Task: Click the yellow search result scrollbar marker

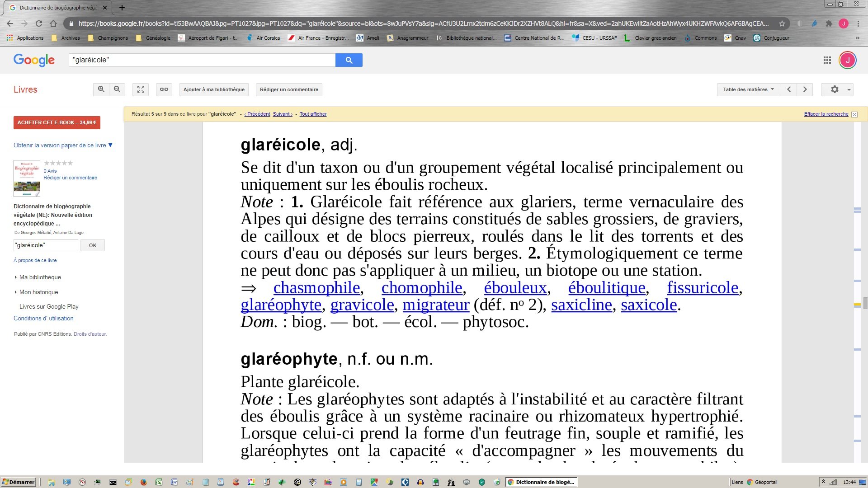Action: click(x=857, y=305)
